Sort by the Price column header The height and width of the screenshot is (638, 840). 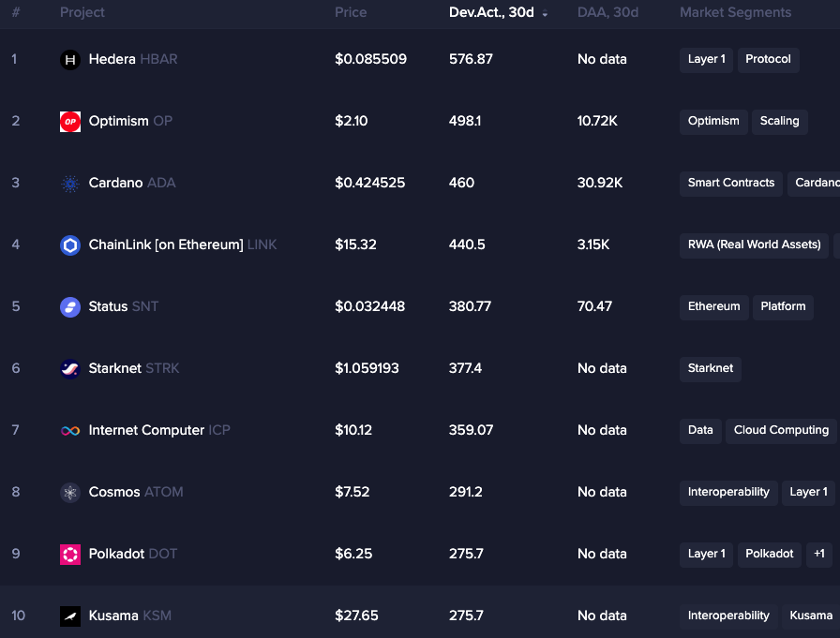coord(351,12)
